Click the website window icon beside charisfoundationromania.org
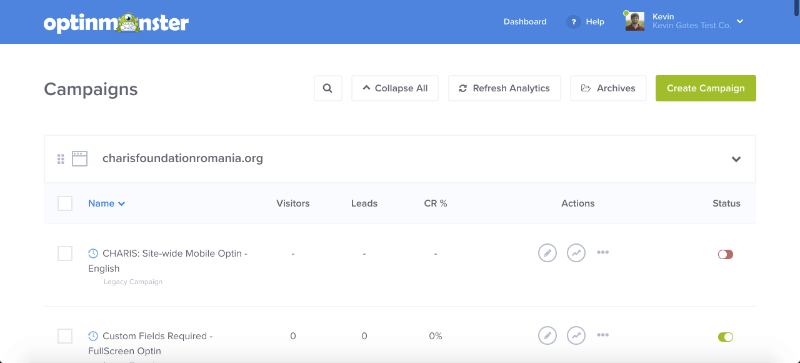The image size is (800, 363). [x=80, y=159]
